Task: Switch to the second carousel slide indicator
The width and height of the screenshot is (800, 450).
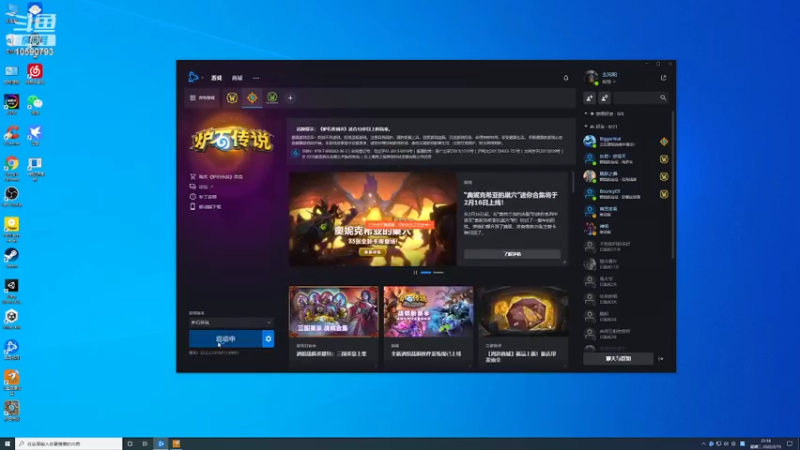Action: click(x=438, y=272)
